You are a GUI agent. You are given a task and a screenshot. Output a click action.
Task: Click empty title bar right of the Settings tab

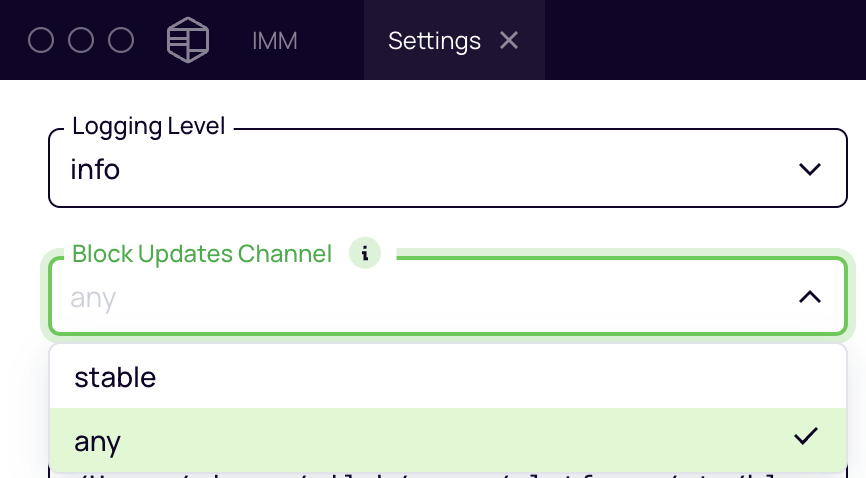[x=705, y=40]
